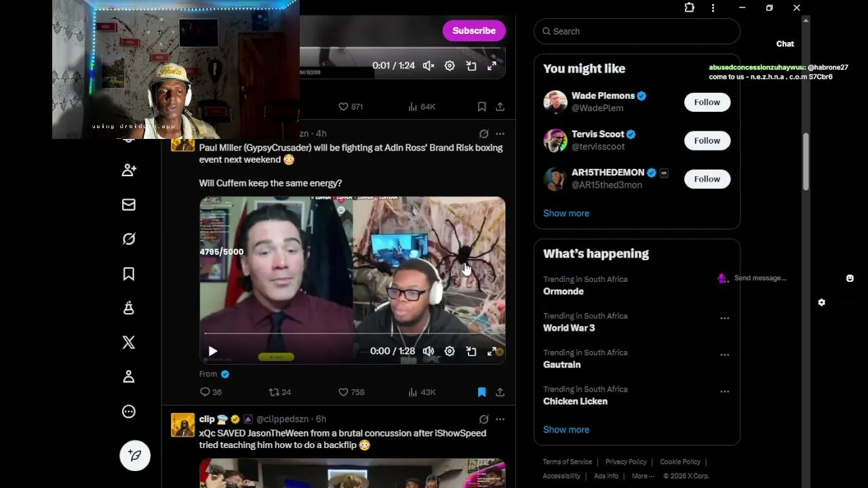Play the GypsyCrusader video clip
The width and height of the screenshot is (868, 488).
pyautogui.click(x=213, y=351)
